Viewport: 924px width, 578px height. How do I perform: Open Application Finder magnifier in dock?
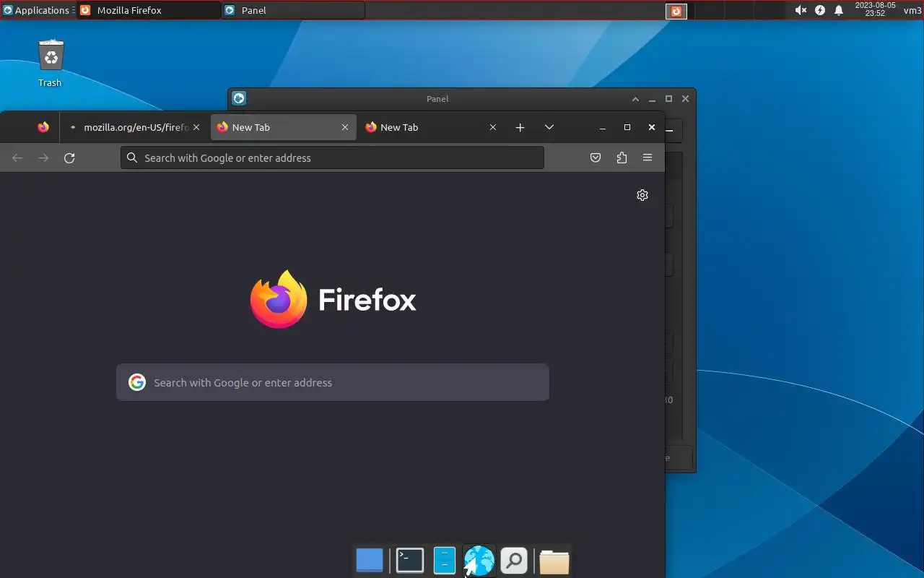(x=514, y=561)
